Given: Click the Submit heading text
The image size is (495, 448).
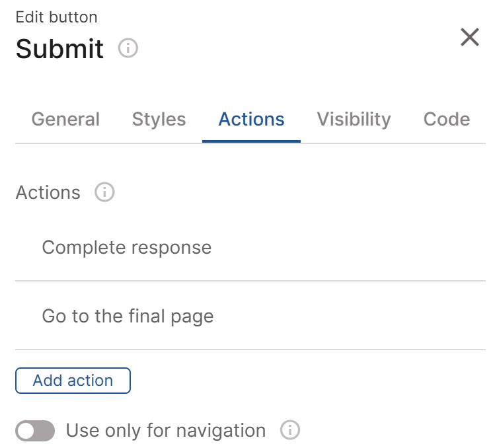Looking at the screenshot, I should coord(59,49).
